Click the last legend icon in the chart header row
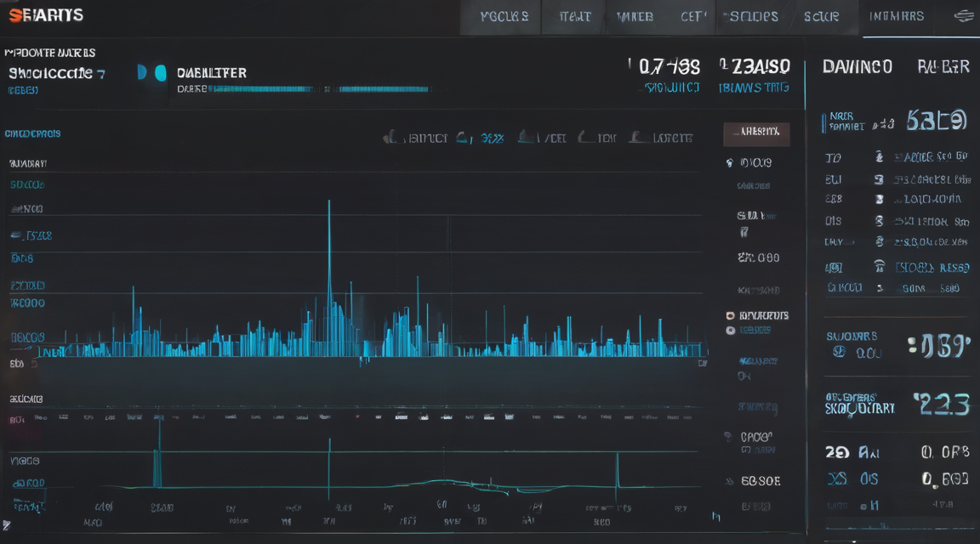 pos(638,137)
